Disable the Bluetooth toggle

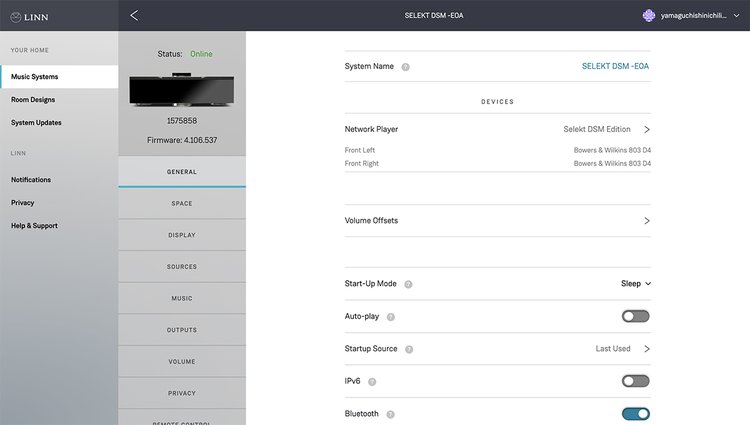tap(635, 413)
